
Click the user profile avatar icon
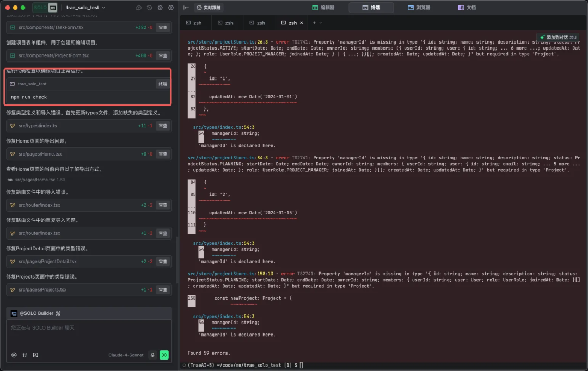(171, 8)
